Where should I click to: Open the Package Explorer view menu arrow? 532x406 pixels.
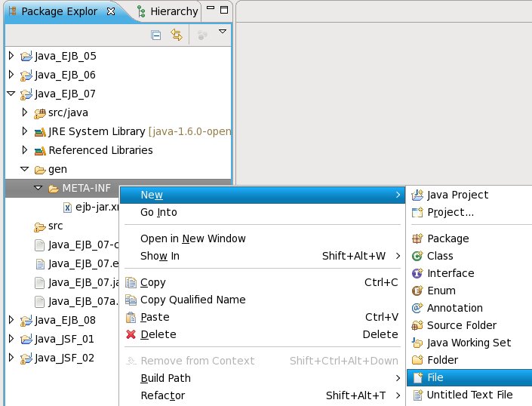[222, 31]
